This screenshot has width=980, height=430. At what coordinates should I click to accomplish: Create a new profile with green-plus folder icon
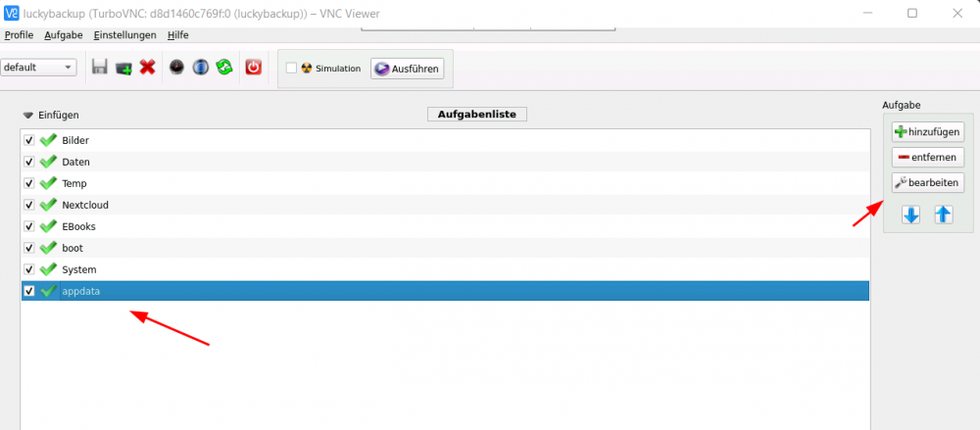123,68
